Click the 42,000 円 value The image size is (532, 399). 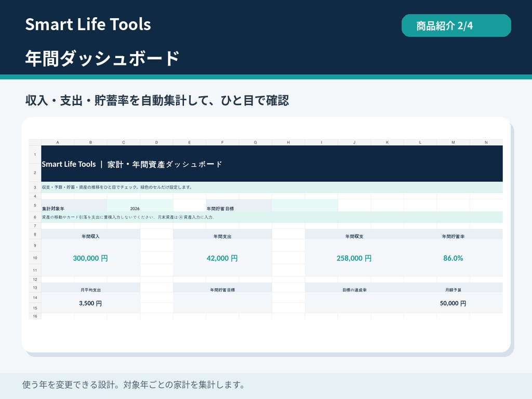coord(222,258)
